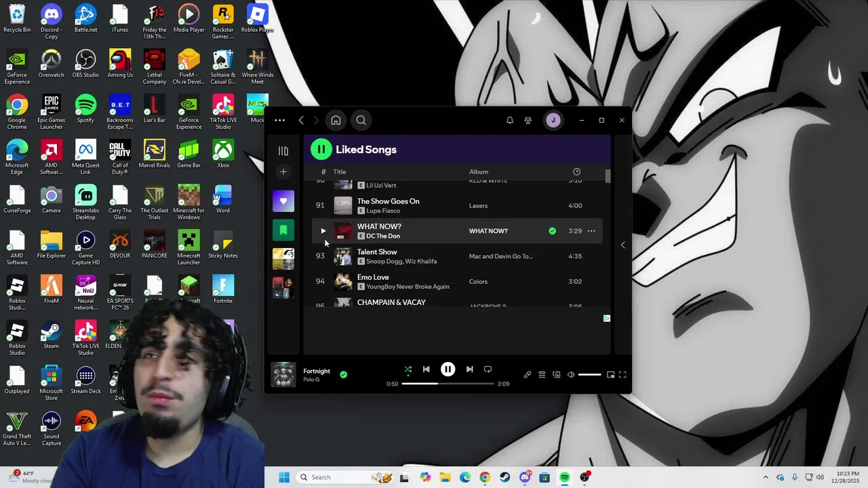This screenshot has width=868, height=488.
Task: Adjust the Spotify volume slider
Action: pyautogui.click(x=589, y=375)
